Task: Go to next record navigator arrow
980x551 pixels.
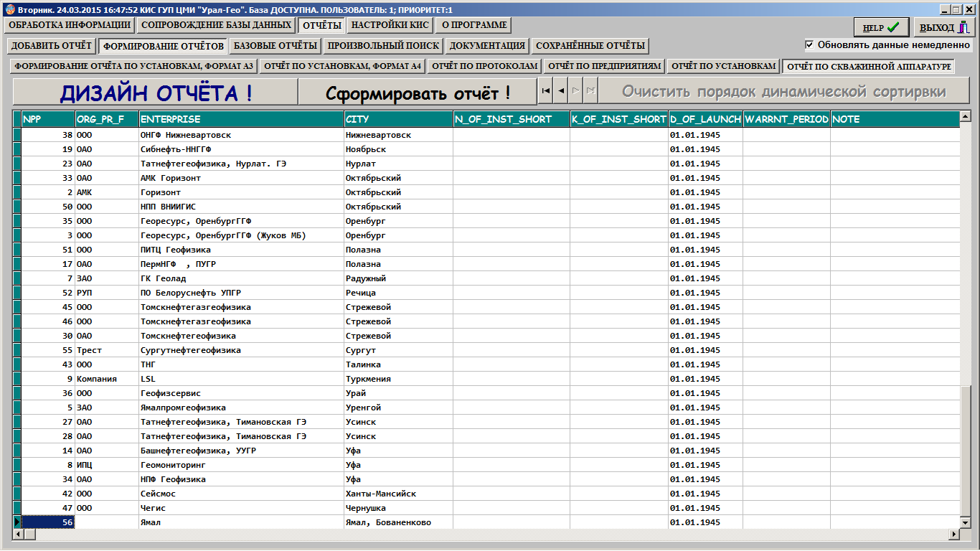Action: (576, 91)
